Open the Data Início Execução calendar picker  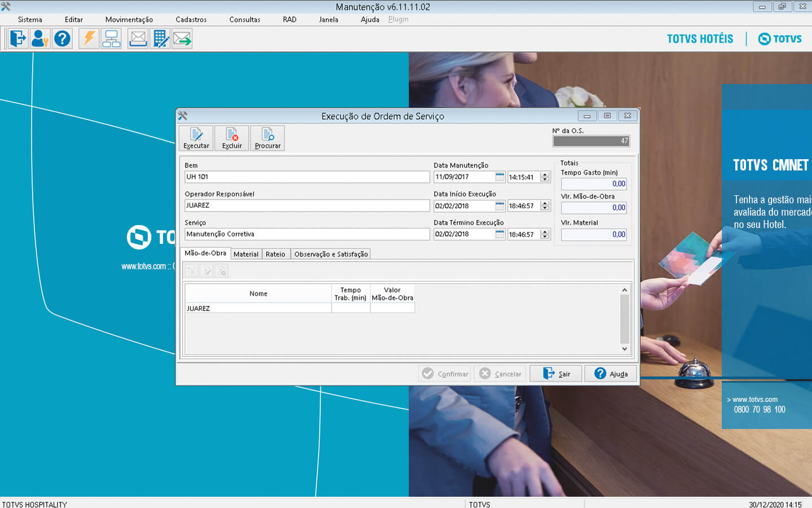(500, 206)
